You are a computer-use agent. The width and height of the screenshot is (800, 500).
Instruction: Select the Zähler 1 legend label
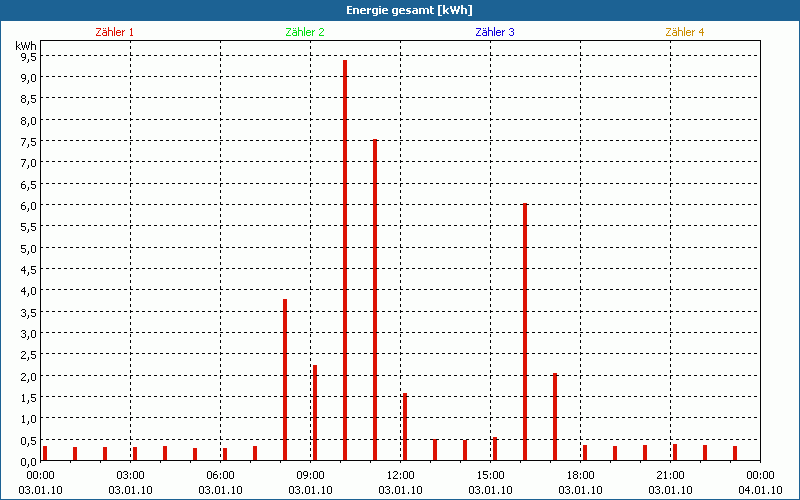pos(114,32)
